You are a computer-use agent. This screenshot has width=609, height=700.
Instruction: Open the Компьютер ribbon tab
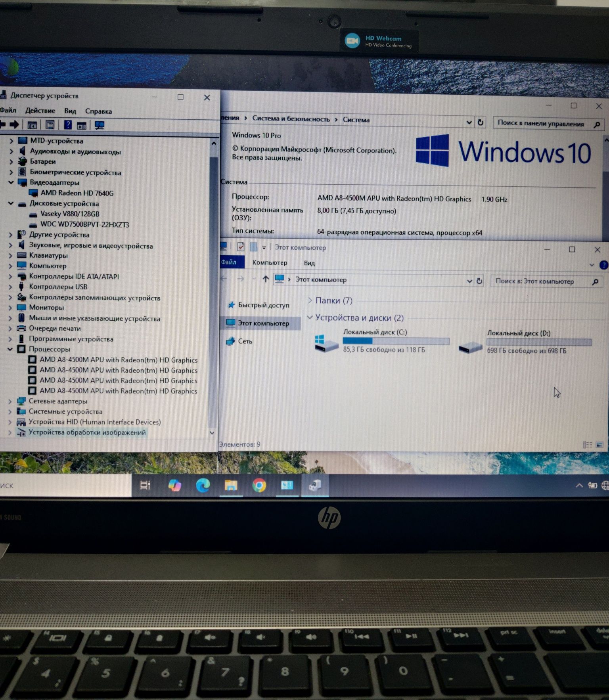tap(270, 262)
